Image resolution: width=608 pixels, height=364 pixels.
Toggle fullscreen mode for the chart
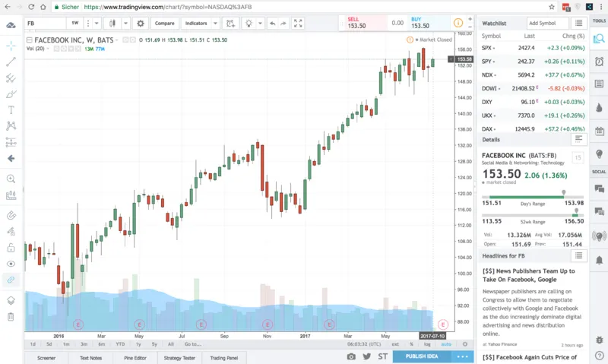tap(298, 24)
